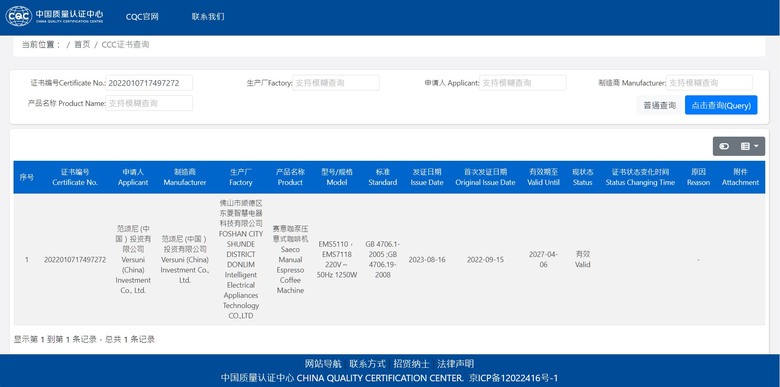Focus the 制造商 Manufacturer input field

(709, 83)
